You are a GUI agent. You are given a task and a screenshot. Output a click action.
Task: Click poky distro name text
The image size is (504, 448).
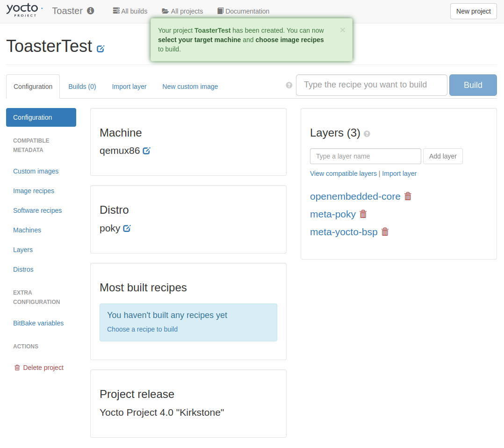point(110,228)
